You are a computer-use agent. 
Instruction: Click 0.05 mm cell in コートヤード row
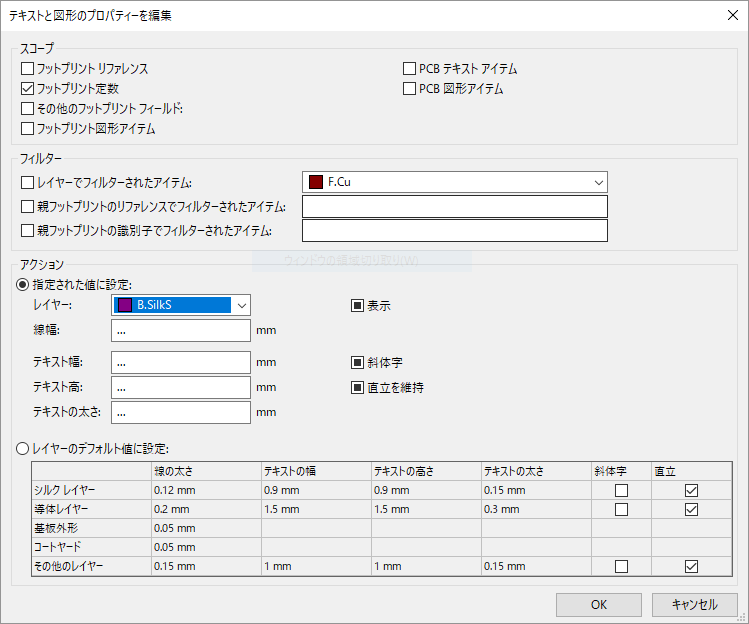point(206,547)
